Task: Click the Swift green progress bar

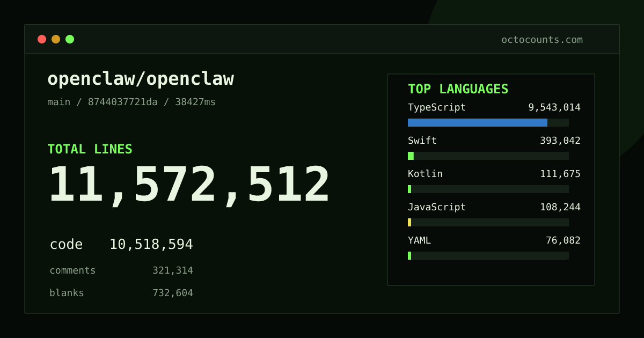Action: click(x=411, y=156)
